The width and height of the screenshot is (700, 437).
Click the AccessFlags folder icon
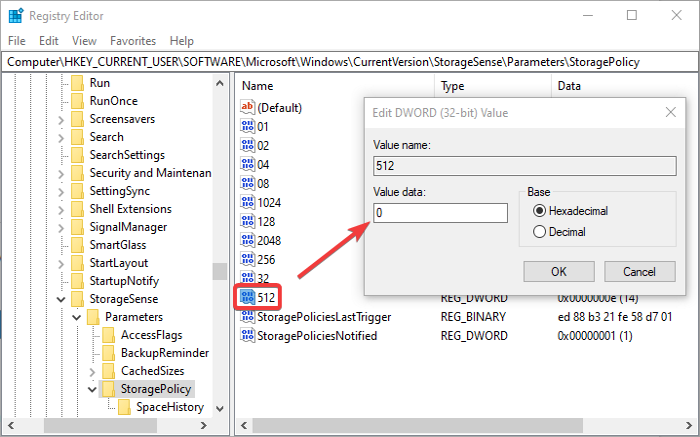[x=109, y=335]
